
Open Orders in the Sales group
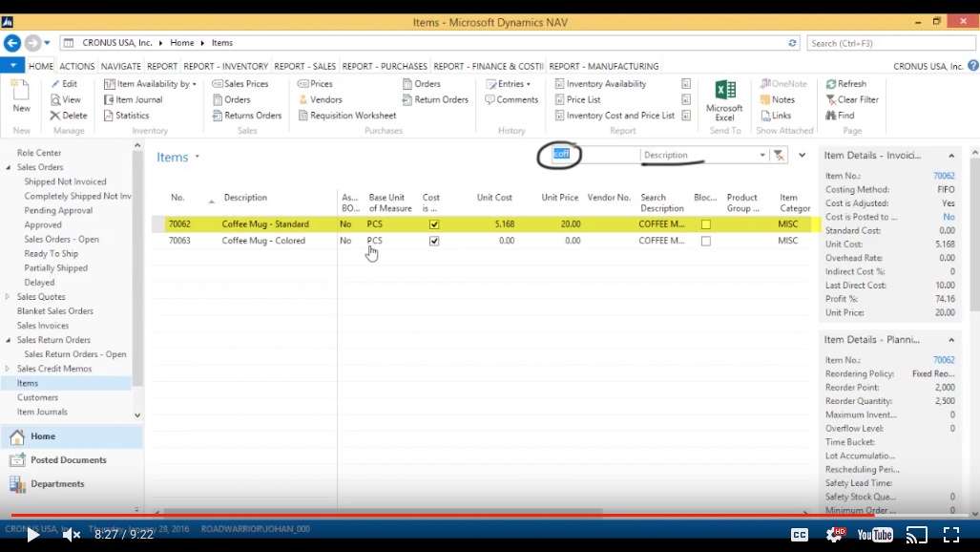point(231,99)
